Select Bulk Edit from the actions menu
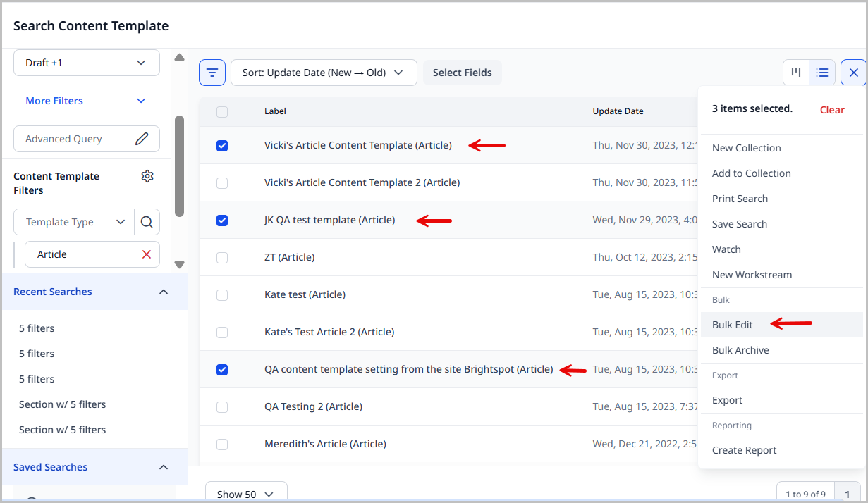The image size is (868, 503). 733,325
